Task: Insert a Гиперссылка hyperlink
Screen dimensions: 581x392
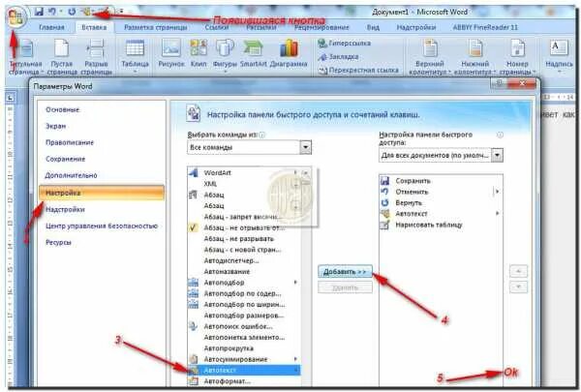Action: pos(344,44)
